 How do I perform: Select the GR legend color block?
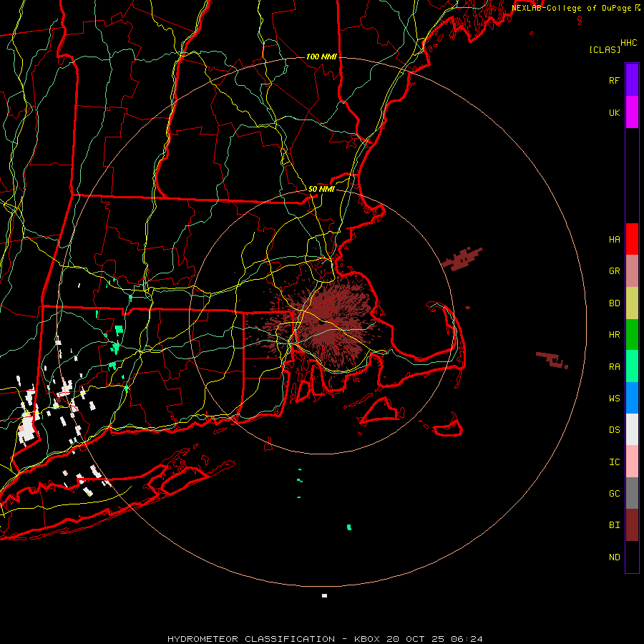[x=632, y=271]
